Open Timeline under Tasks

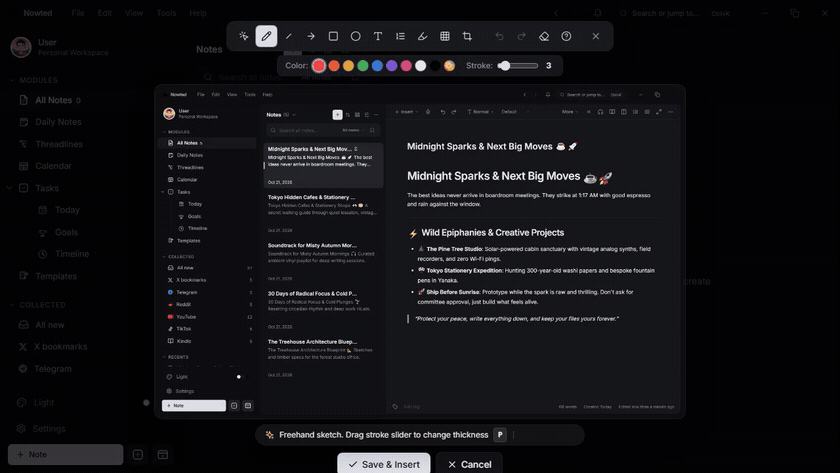(72, 254)
